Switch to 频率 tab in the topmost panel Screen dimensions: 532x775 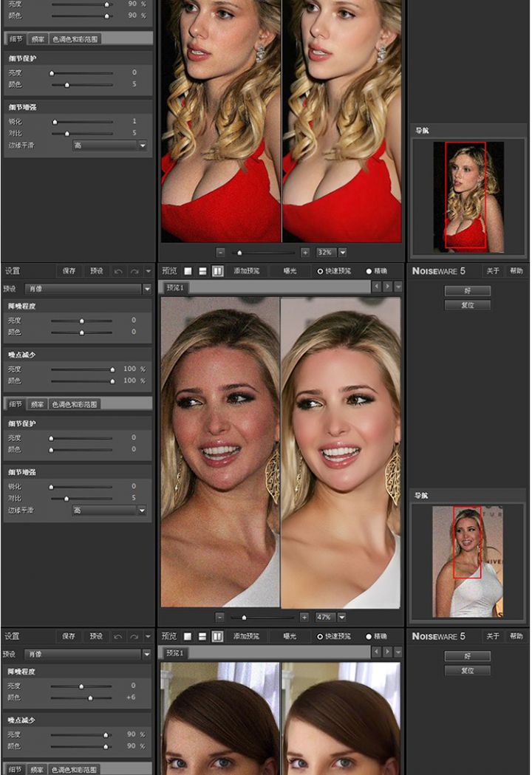(x=37, y=38)
